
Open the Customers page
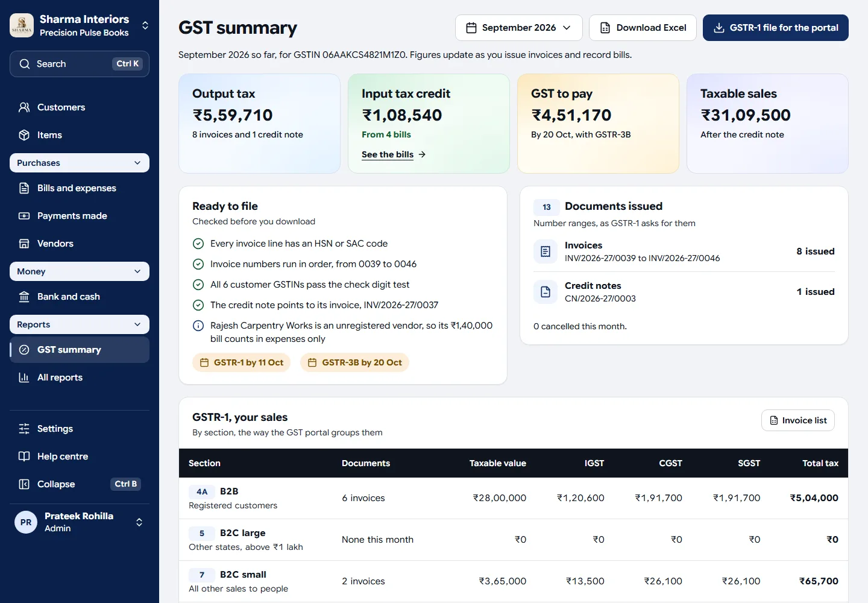[80, 107]
